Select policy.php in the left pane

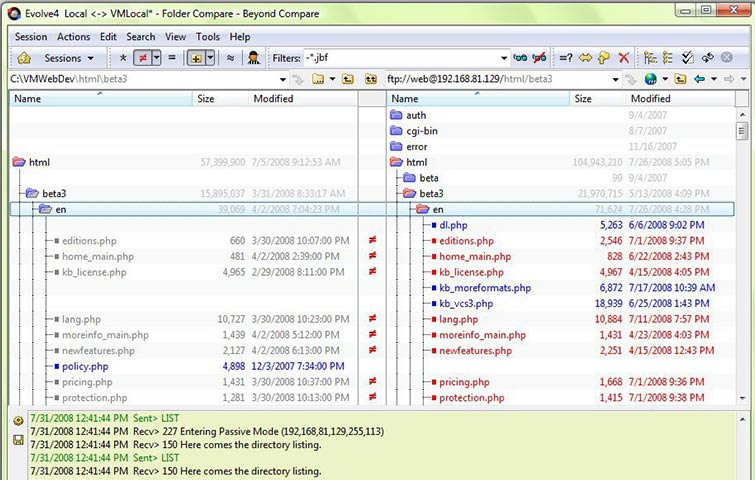click(85, 366)
